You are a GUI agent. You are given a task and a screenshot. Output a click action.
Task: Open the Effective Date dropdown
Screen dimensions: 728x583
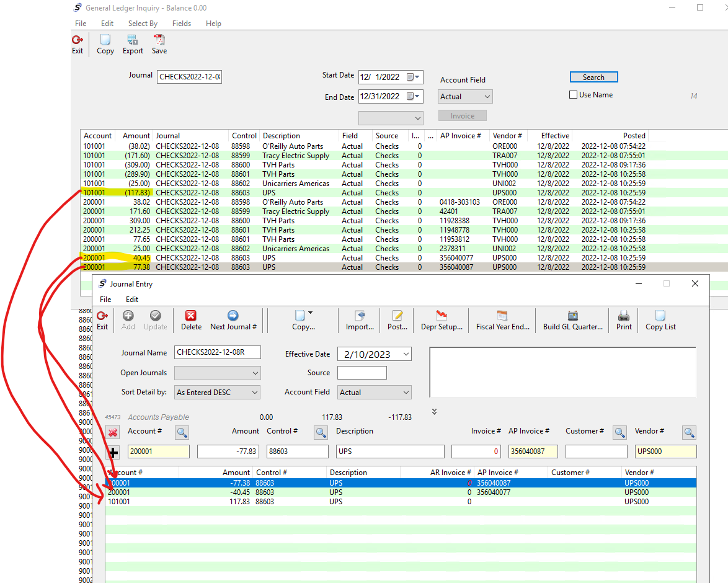click(406, 354)
